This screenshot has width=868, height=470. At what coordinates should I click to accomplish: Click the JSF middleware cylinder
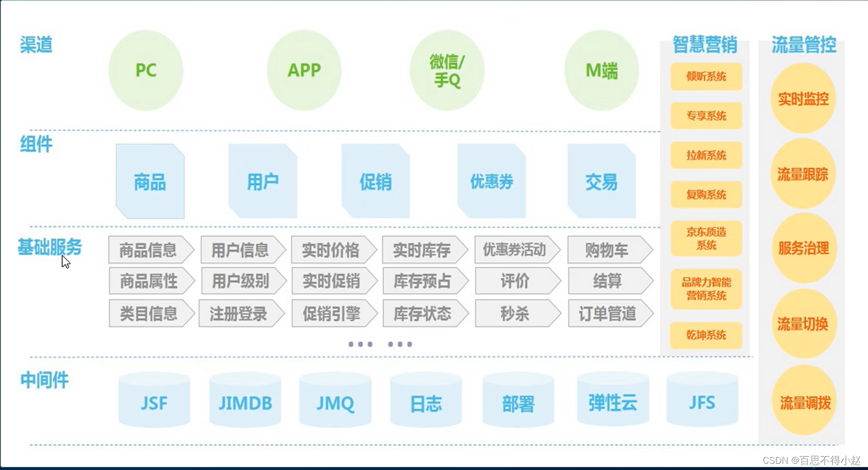(x=154, y=400)
